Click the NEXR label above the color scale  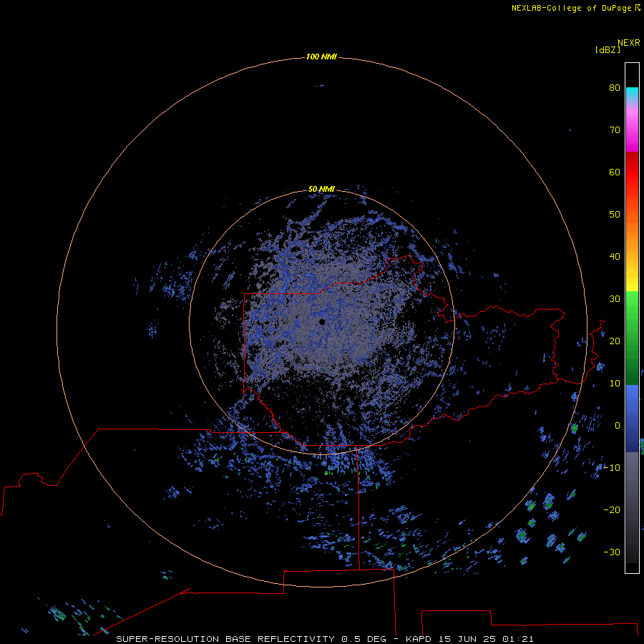[629, 43]
